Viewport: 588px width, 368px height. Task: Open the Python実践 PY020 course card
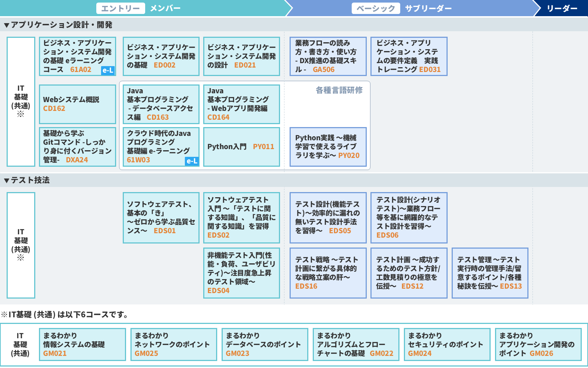click(328, 147)
